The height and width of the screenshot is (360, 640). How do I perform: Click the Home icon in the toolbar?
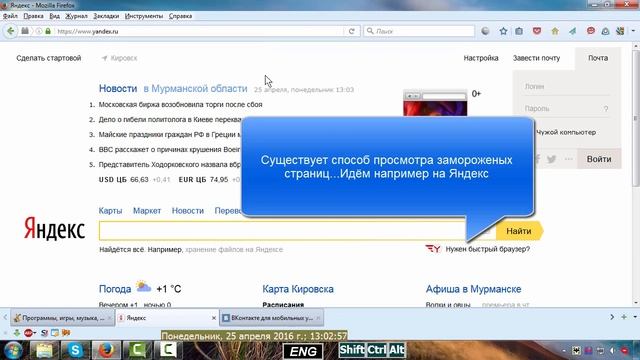[x=555, y=31]
